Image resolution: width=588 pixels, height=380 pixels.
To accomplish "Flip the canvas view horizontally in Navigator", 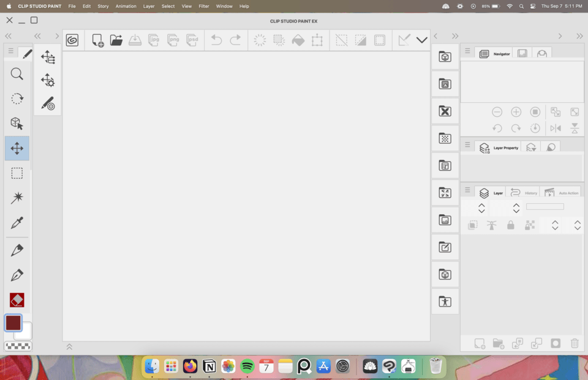I will 555,128.
